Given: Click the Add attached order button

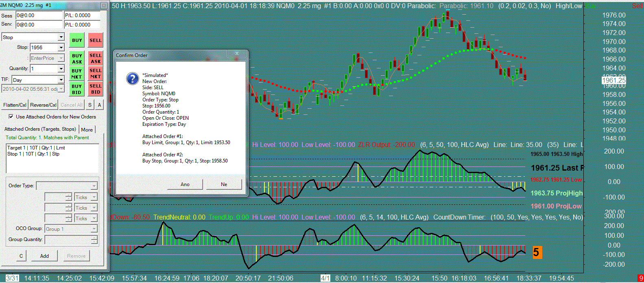Looking at the screenshot, I should tap(44, 256).
